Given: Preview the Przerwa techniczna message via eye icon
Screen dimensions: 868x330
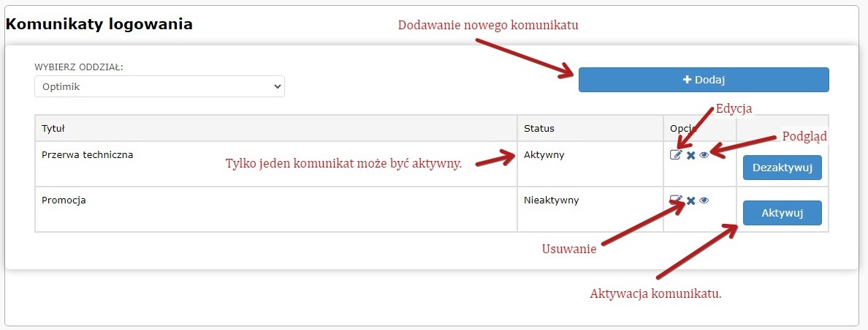Looking at the screenshot, I should [704, 155].
